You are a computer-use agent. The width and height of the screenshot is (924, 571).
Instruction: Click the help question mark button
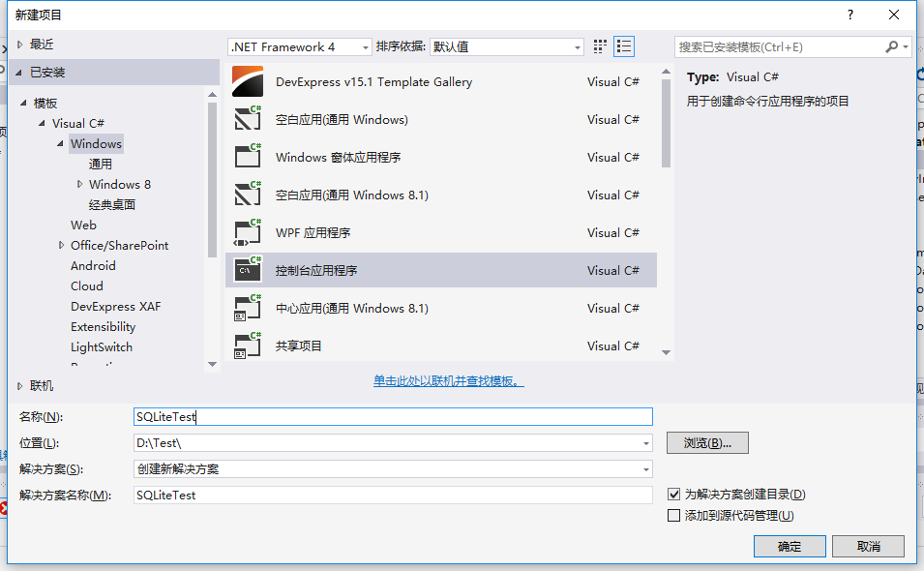(850, 15)
